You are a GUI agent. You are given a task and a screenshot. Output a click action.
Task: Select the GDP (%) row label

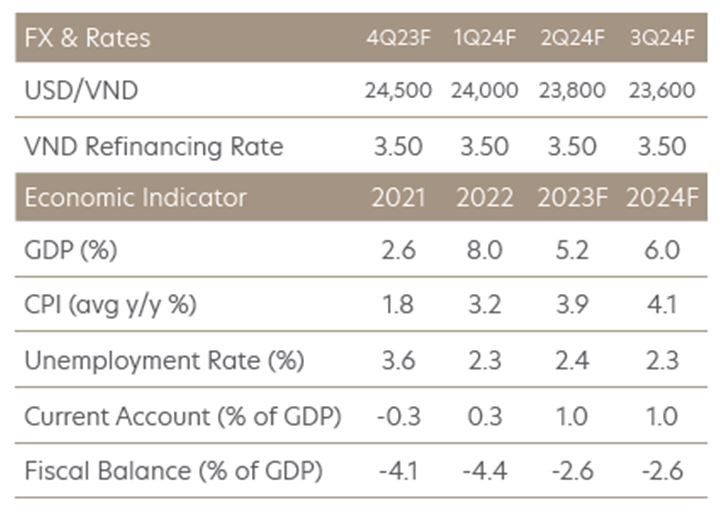[x=70, y=250]
